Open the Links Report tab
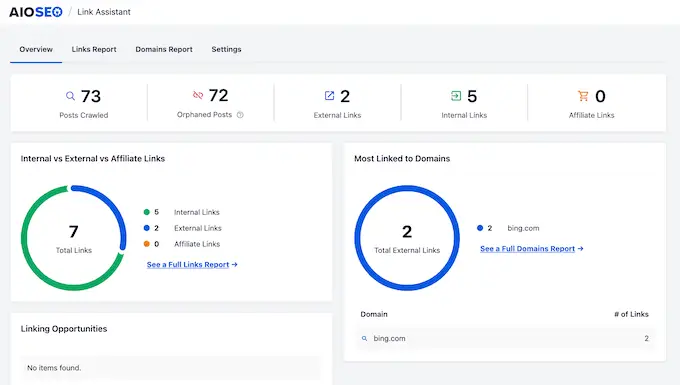 pos(94,49)
